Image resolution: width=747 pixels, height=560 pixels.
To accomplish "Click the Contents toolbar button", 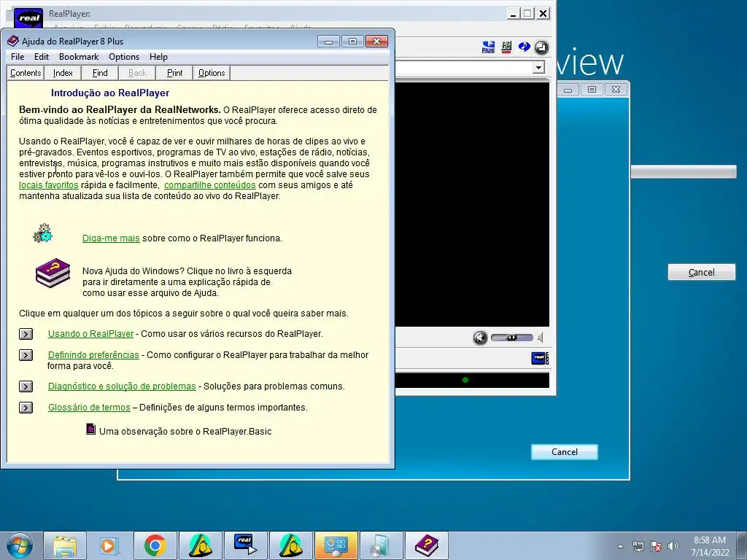I will (x=26, y=73).
